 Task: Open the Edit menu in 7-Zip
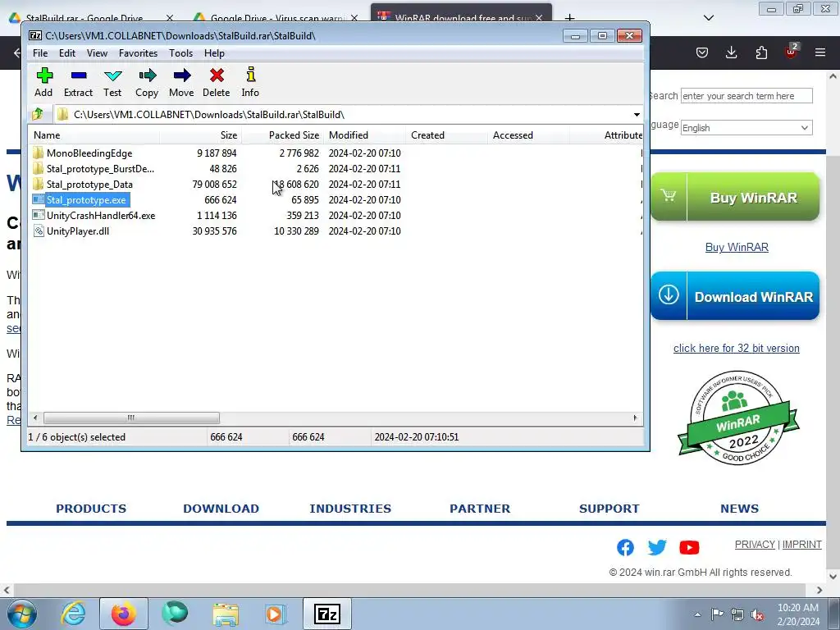[67, 53]
